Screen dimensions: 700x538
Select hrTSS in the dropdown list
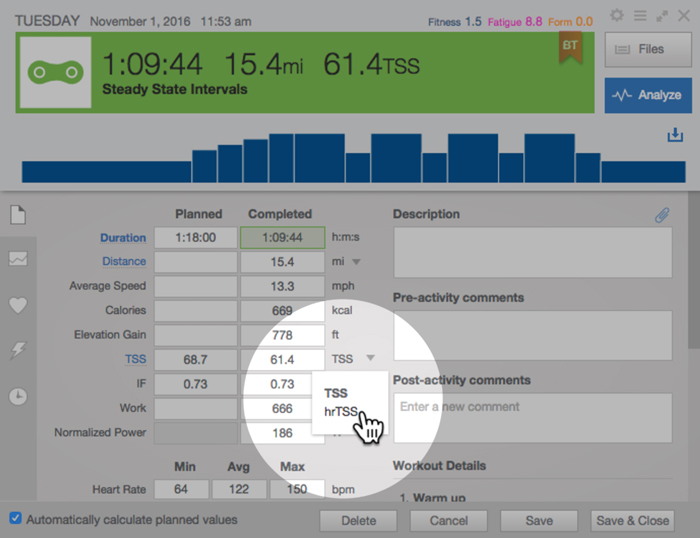341,412
